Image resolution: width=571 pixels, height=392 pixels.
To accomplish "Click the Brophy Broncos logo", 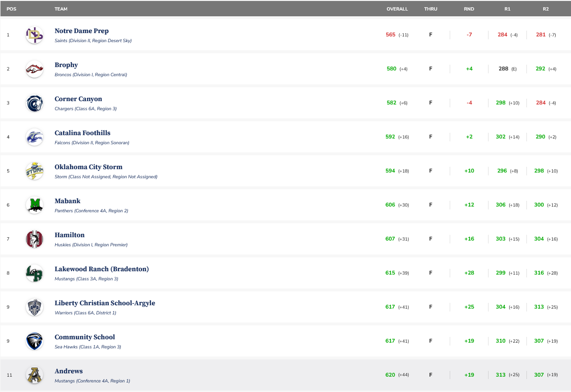I will tap(35, 69).
